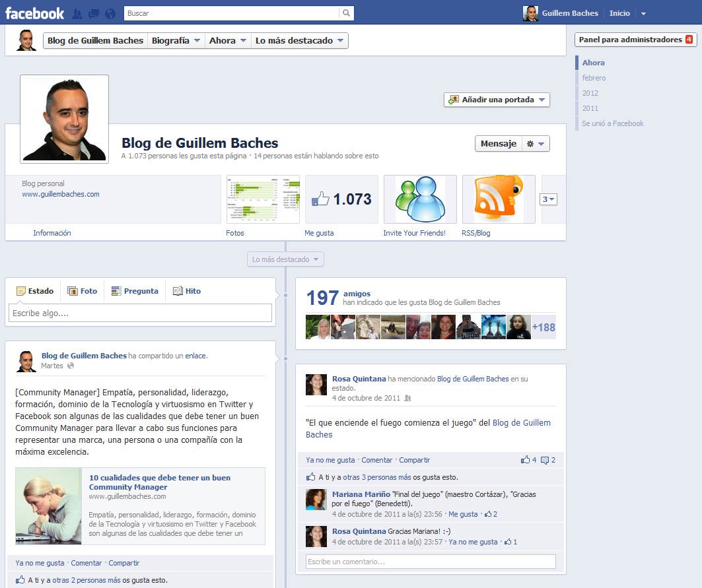
Task: Click the comment count icon on Rosa's post
Action: 548,460
